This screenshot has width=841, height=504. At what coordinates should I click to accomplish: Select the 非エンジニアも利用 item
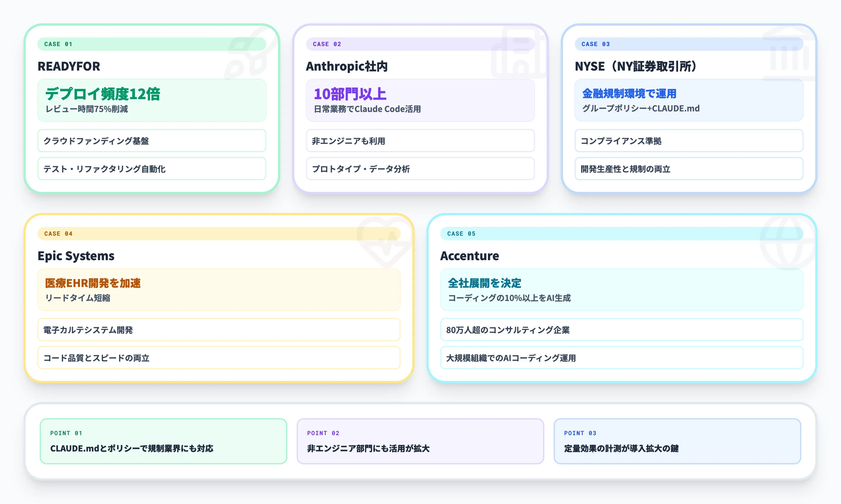(420, 141)
